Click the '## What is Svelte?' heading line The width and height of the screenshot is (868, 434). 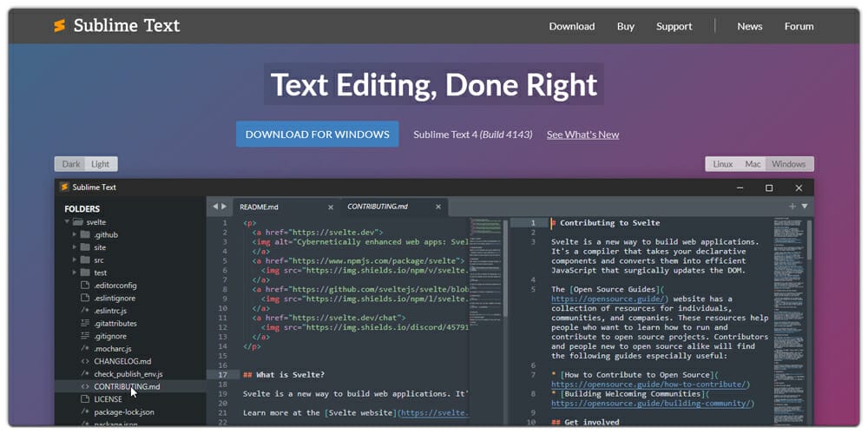pyautogui.click(x=284, y=375)
